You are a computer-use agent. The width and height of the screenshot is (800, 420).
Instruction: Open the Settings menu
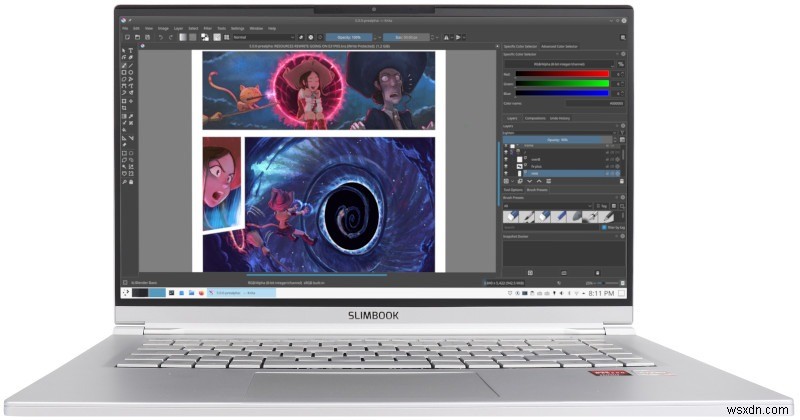(x=237, y=29)
